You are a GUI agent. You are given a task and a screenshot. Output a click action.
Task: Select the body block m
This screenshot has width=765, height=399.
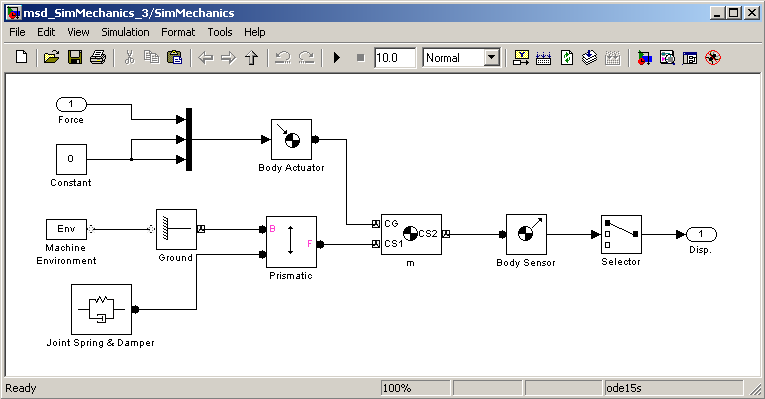click(411, 234)
